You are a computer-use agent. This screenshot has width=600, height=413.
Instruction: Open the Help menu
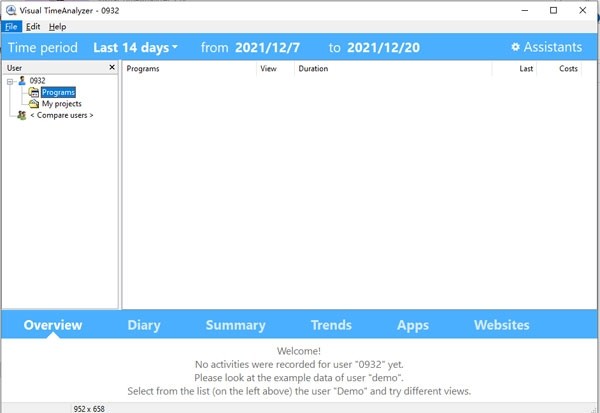pyautogui.click(x=57, y=27)
